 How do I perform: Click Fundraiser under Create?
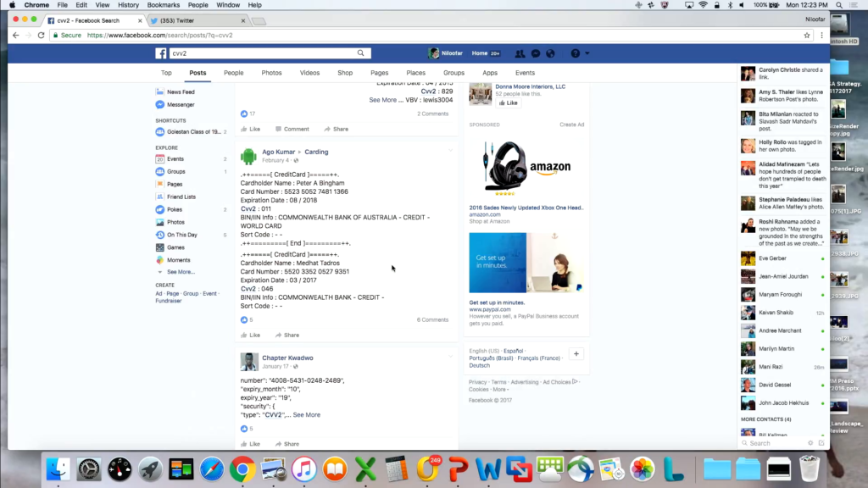169,301
